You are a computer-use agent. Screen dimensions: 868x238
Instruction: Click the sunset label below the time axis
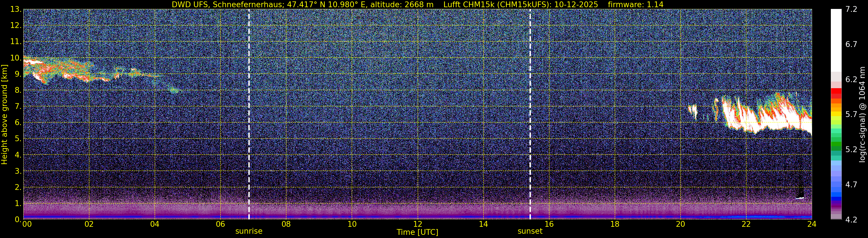tap(530, 231)
